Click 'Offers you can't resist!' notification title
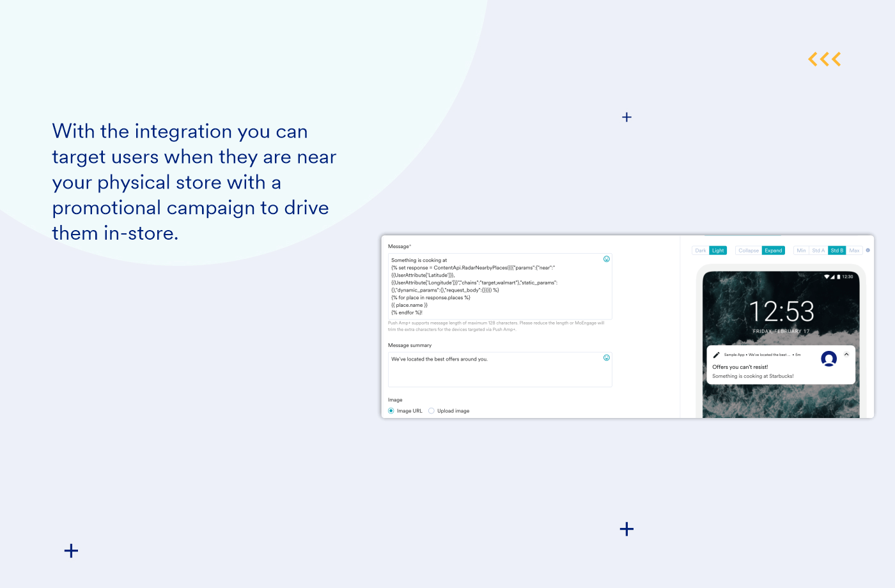 (740, 367)
